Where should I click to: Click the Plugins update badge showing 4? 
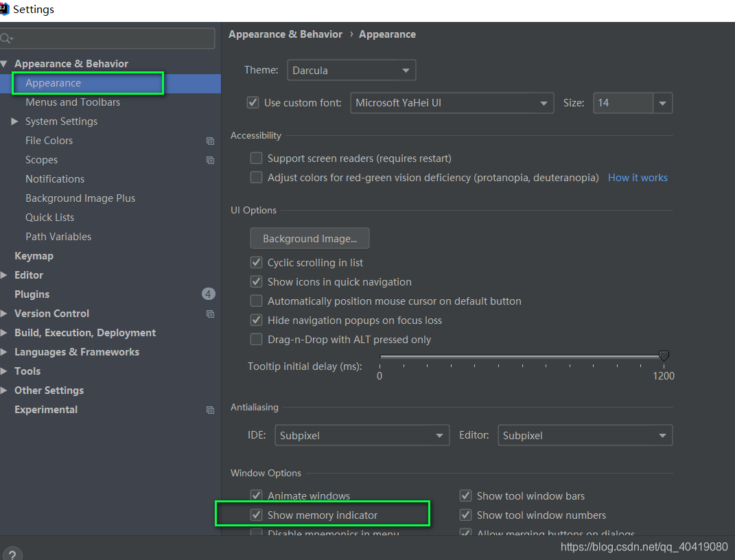(208, 294)
